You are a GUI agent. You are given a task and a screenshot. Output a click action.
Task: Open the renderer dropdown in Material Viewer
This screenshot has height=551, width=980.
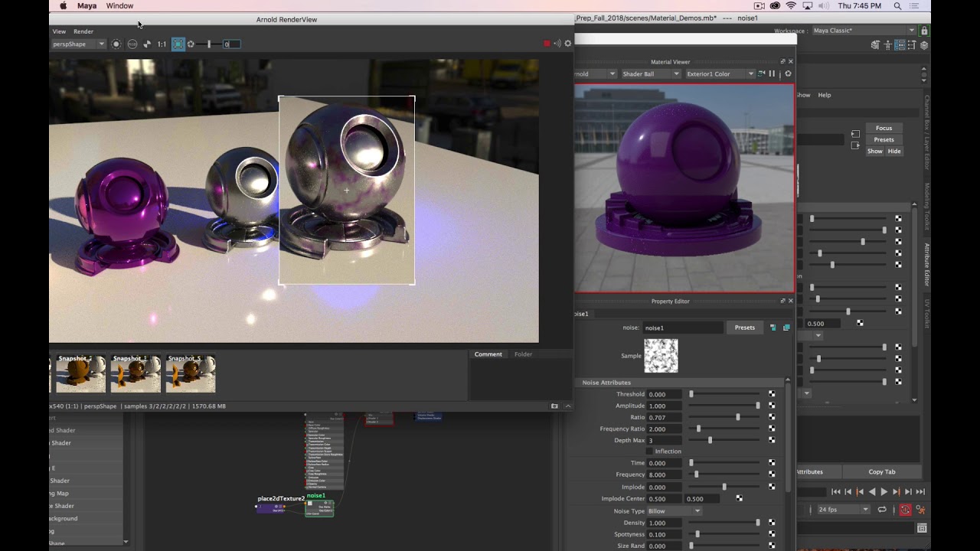click(x=596, y=73)
